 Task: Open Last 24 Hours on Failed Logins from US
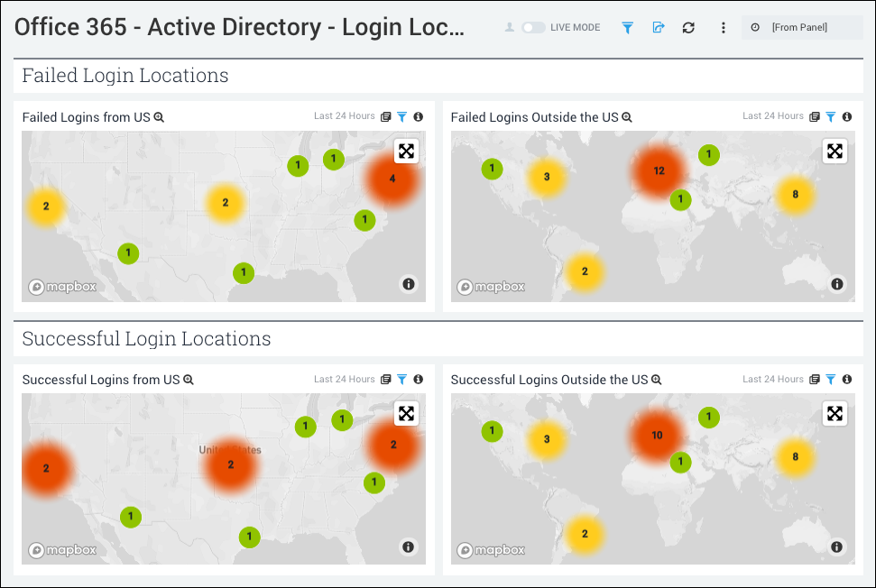[345, 116]
